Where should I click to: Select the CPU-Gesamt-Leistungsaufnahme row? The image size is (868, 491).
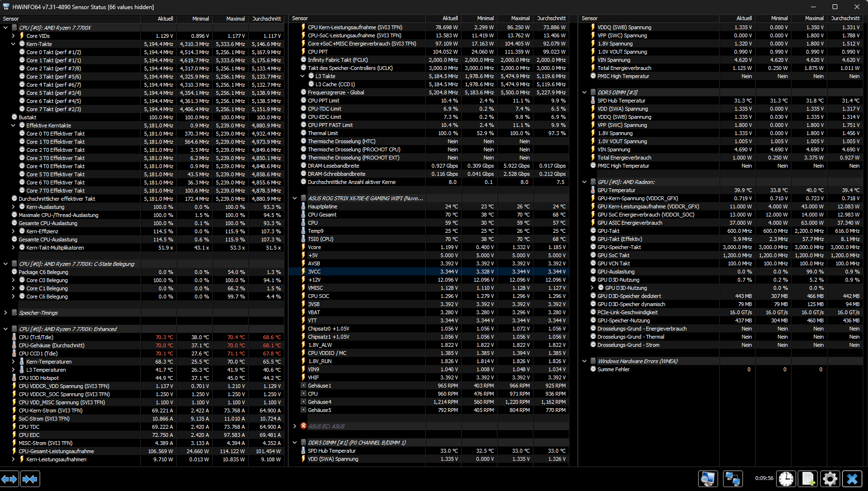click(142, 451)
